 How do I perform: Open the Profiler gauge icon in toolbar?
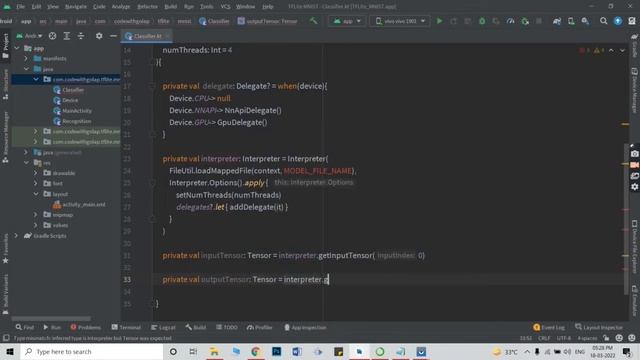(x=510, y=21)
